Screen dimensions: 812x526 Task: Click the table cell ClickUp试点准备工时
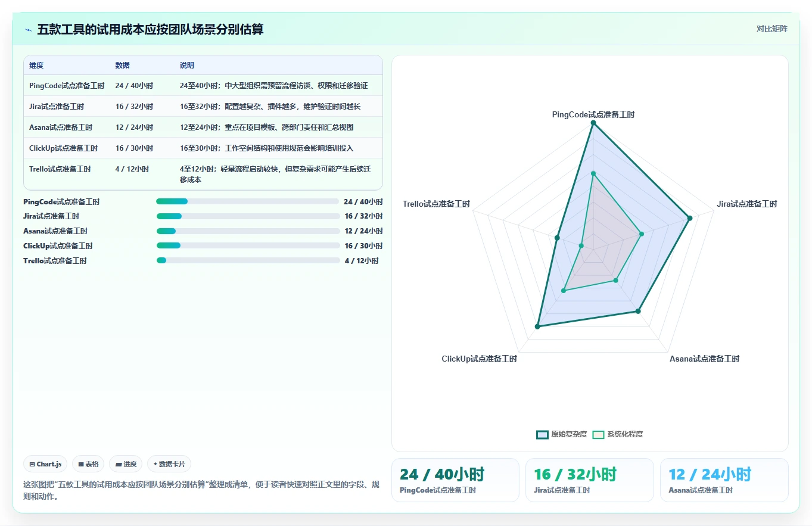pos(63,148)
